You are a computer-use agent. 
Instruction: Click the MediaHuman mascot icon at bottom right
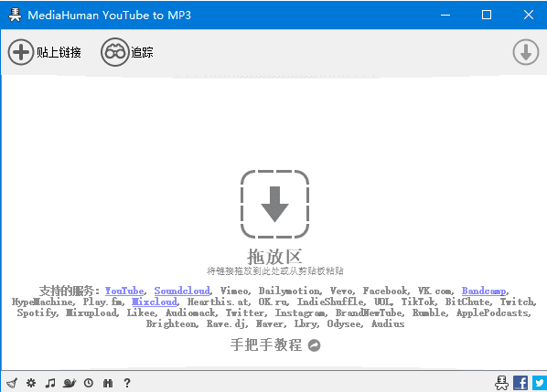[501, 383]
